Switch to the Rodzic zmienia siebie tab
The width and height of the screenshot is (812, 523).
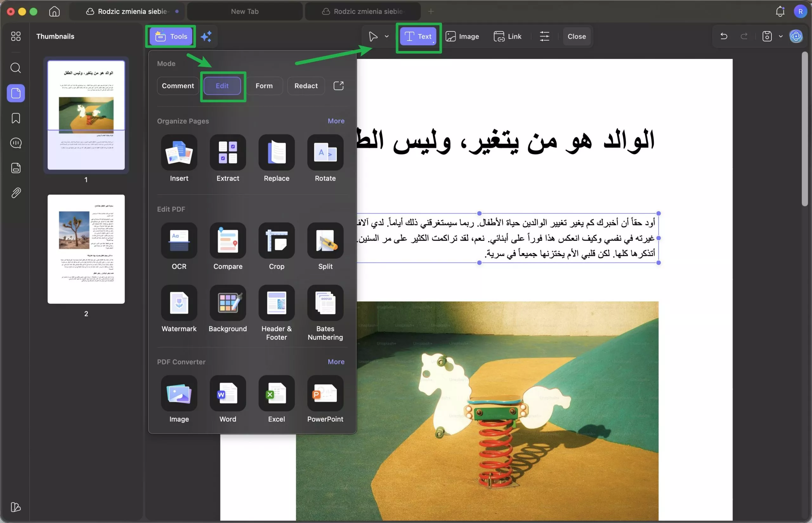point(363,11)
